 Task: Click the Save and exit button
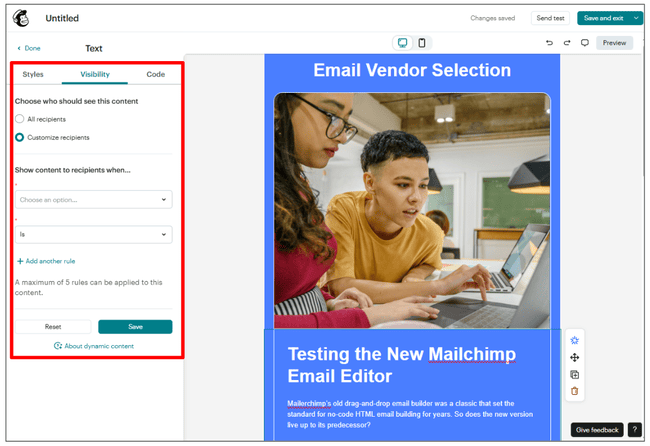[x=604, y=18]
